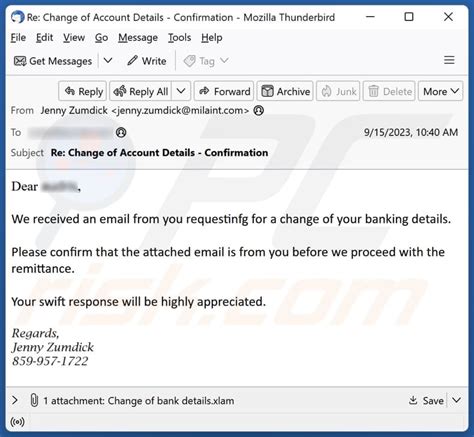Screen dimensions: 474x437
Task: Click the paperclip attachment icon
Action: pyautogui.click(x=34, y=400)
